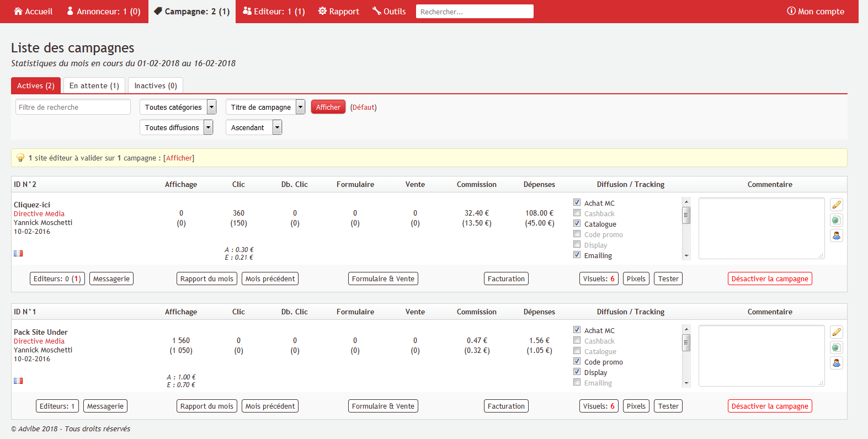Click the Filtre de recherche input field
The image size is (868, 439).
tap(73, 107)
